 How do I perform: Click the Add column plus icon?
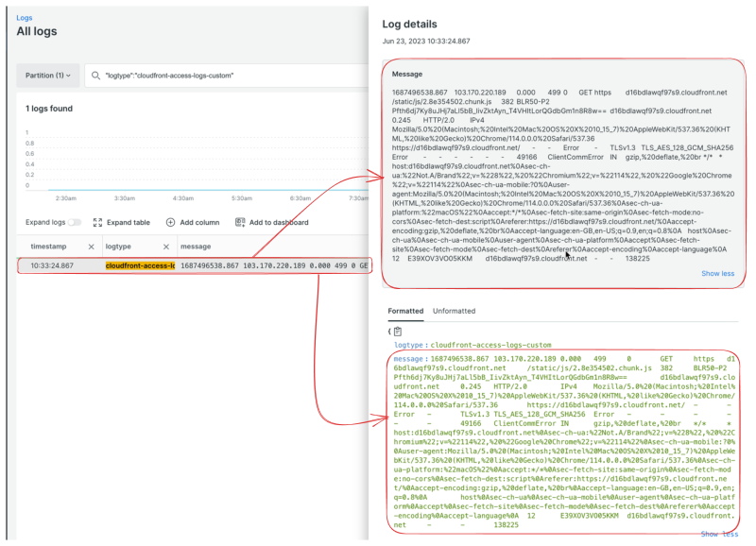point(170,222)
